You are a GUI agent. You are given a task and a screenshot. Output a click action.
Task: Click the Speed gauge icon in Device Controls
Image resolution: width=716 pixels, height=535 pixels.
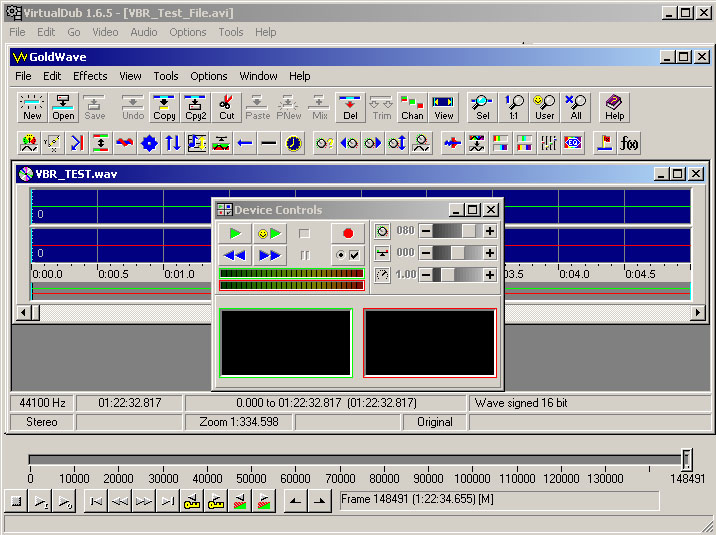pos(382,275)
